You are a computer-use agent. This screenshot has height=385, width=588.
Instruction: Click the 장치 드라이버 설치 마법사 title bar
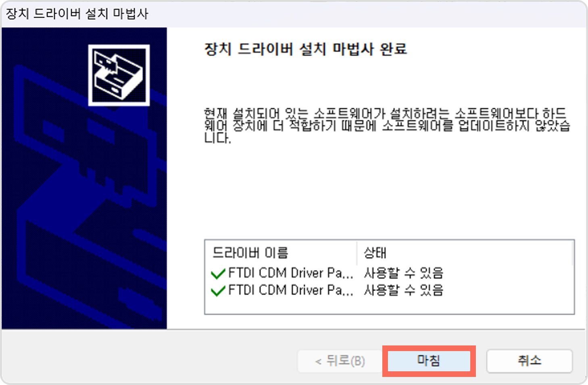click(294, 14)
